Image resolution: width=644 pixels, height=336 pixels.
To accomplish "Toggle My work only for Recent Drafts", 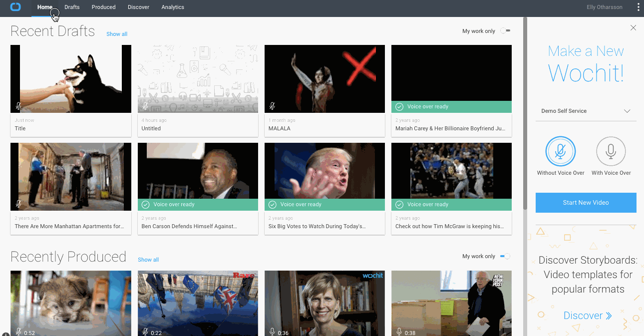I will (x=505, y=31).
